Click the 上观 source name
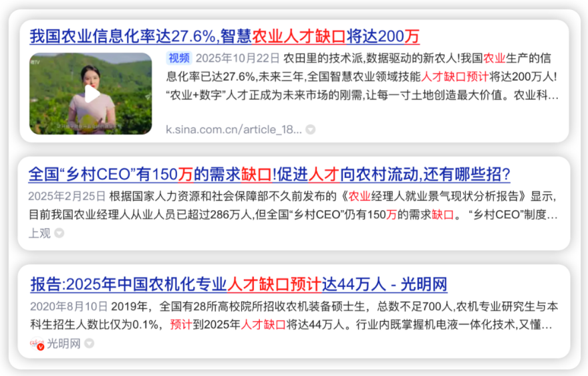 (x=39, y=233)
